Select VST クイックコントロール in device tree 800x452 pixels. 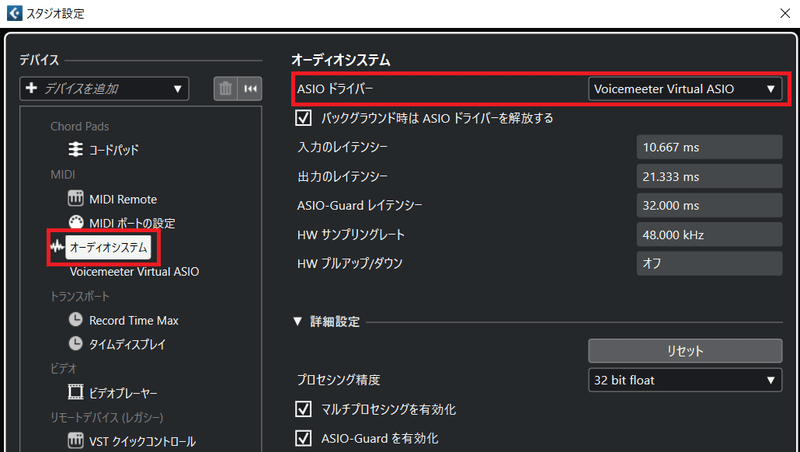tap(142, 441)
